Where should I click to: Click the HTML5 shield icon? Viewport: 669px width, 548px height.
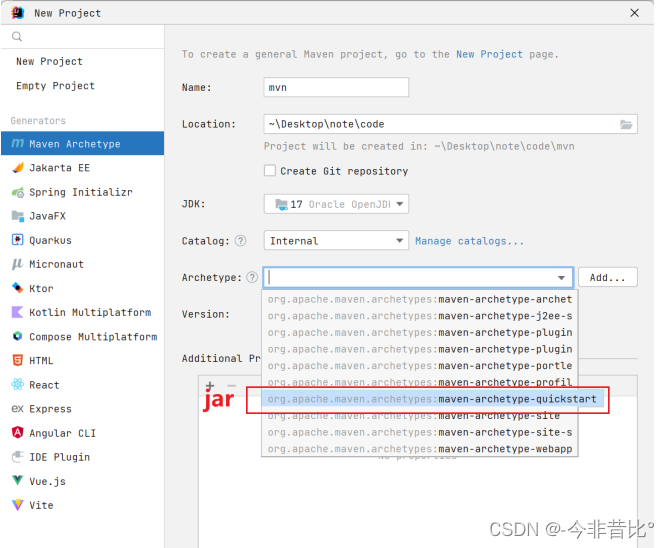tap(17, 360)
